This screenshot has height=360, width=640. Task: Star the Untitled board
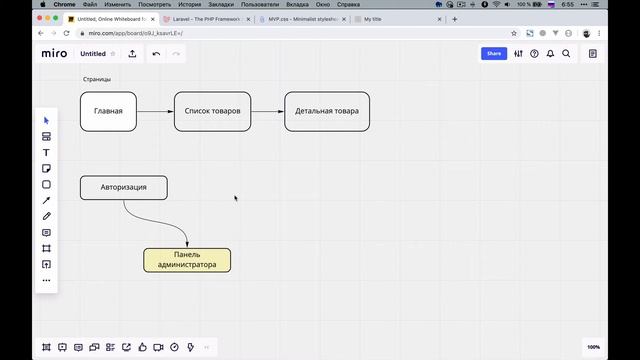(113, 53)
